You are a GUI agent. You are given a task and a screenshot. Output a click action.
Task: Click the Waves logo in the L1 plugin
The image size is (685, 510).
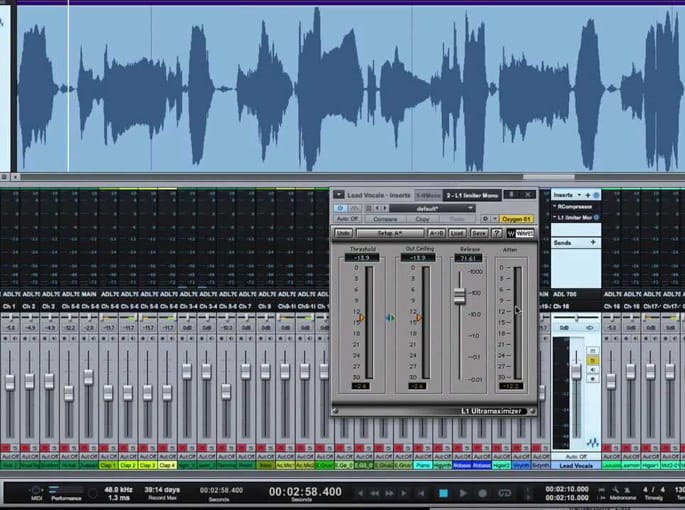point(520,233)
